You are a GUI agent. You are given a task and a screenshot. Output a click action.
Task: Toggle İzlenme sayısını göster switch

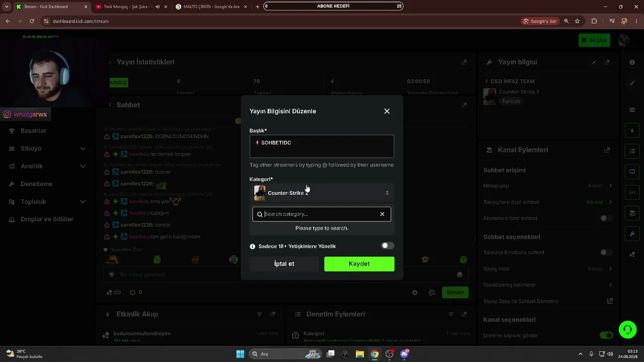(x=606, y=335)
